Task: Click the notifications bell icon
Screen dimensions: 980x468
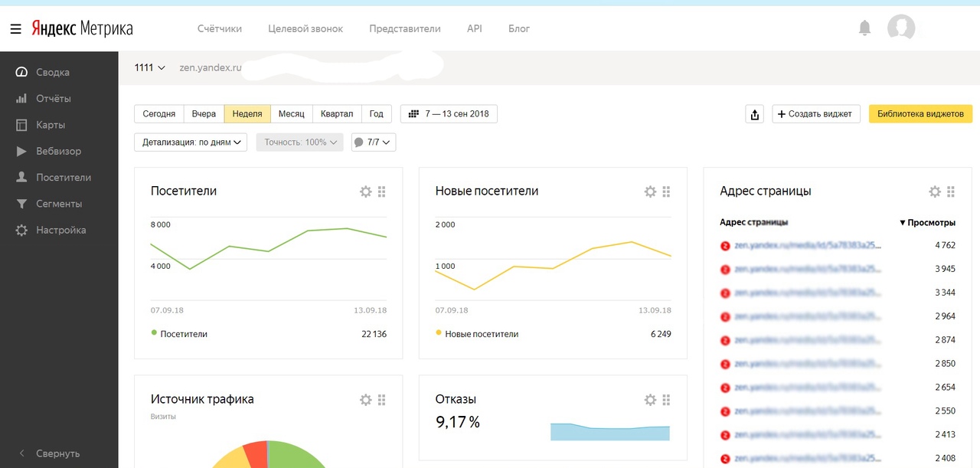Action: click(864, 28)
